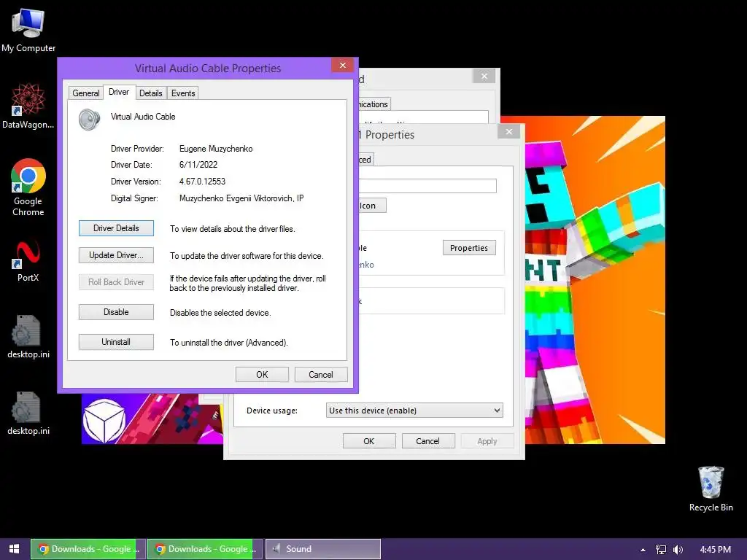The width and height of the screenshot is (747, 560).
Task: Open the Events tab
Action: click(x=183, y=93)
